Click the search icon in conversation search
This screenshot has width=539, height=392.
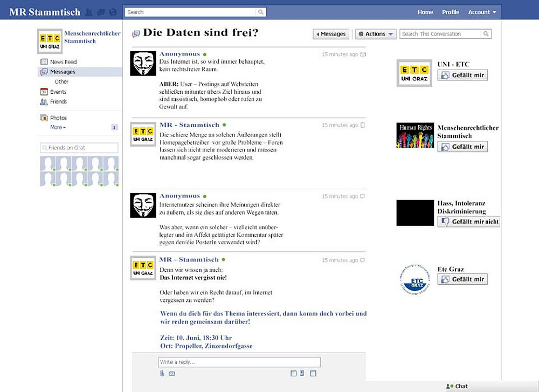486,34
